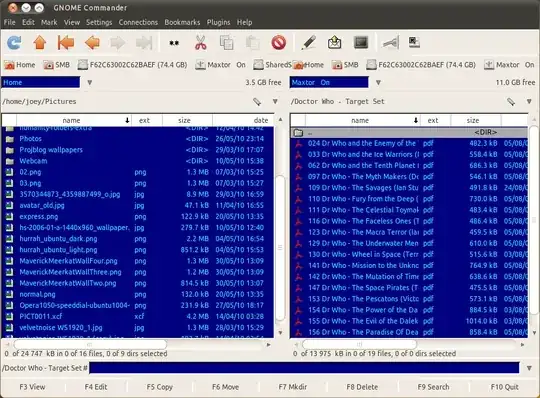The height and width of the screenshot is (398, 540).
Task: Click the Send files mail icon
Action: (334, 43)
